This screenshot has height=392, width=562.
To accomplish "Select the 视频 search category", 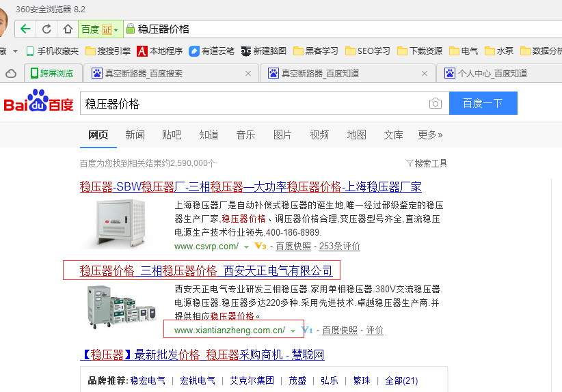I will pyautogui.click(x=319, y=135).
